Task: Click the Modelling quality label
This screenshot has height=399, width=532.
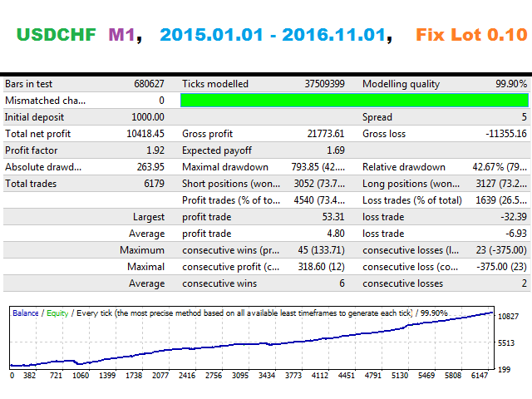Action: point(401,84)
